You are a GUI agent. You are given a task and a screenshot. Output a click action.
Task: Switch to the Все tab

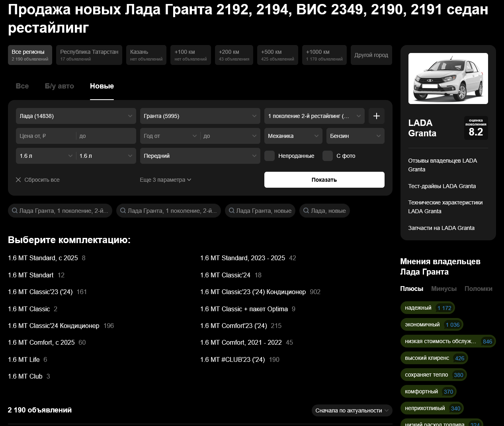pyautogui.click(x=22, y=86)
